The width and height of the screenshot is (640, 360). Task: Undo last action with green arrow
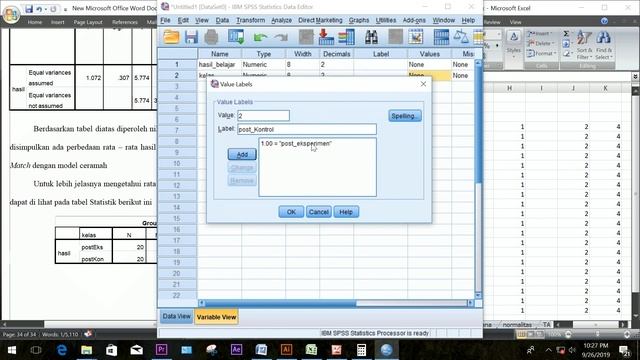pyautogui.click(x=260, y=38)
